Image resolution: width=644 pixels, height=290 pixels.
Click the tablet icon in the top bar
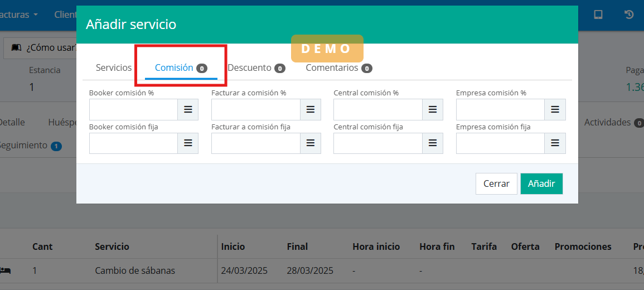(598, 15)
